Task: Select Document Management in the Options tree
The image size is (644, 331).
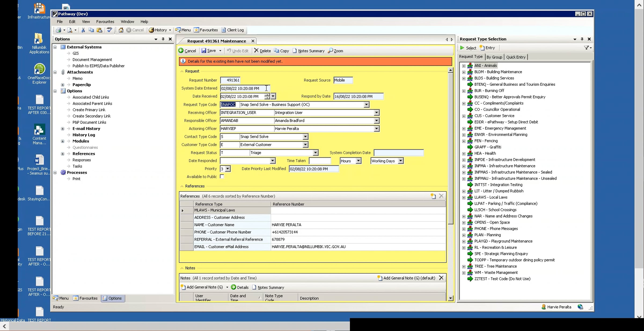Action: click(92, 60)
